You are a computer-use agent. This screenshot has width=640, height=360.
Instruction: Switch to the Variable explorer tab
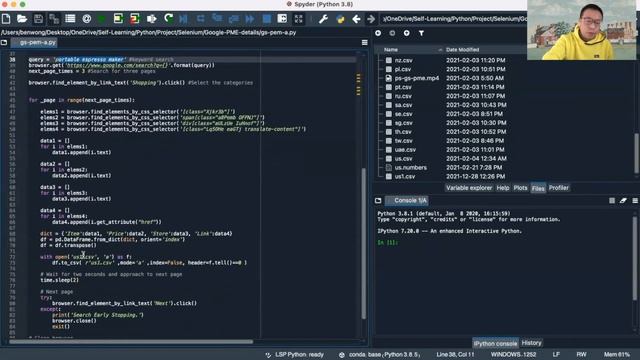click(x=469, y=188)
